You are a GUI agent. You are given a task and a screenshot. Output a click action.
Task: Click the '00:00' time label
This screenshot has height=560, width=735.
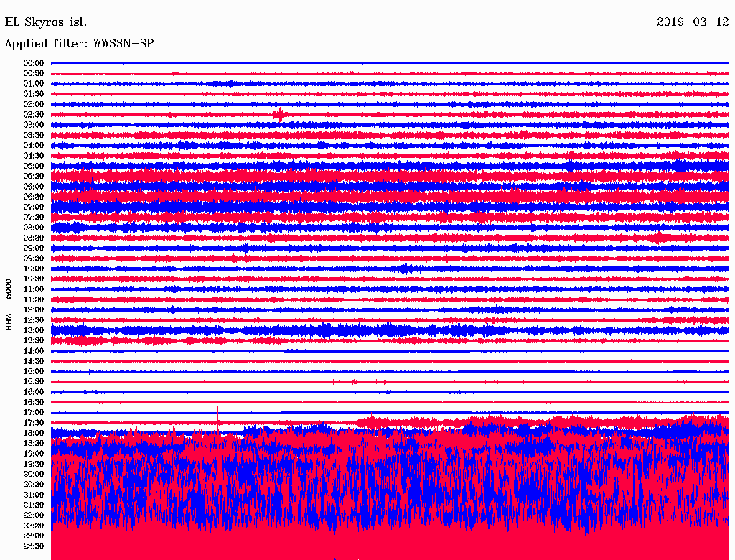coord(34,63)
